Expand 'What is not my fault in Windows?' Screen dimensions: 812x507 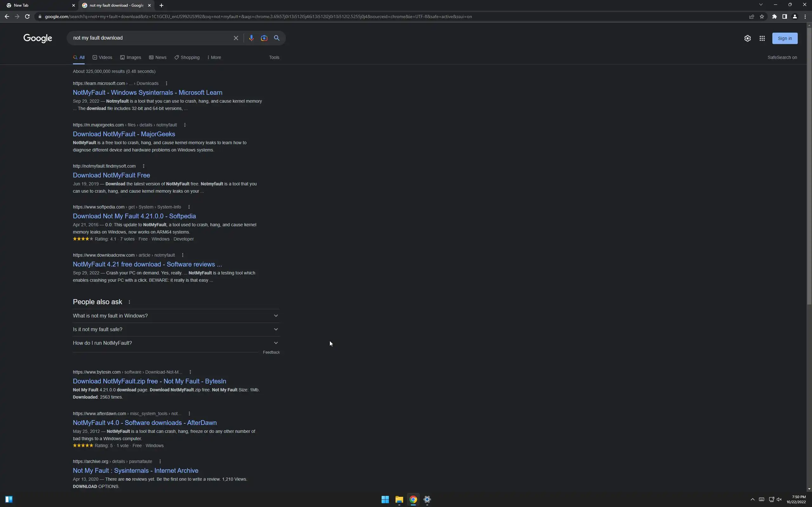176,316
